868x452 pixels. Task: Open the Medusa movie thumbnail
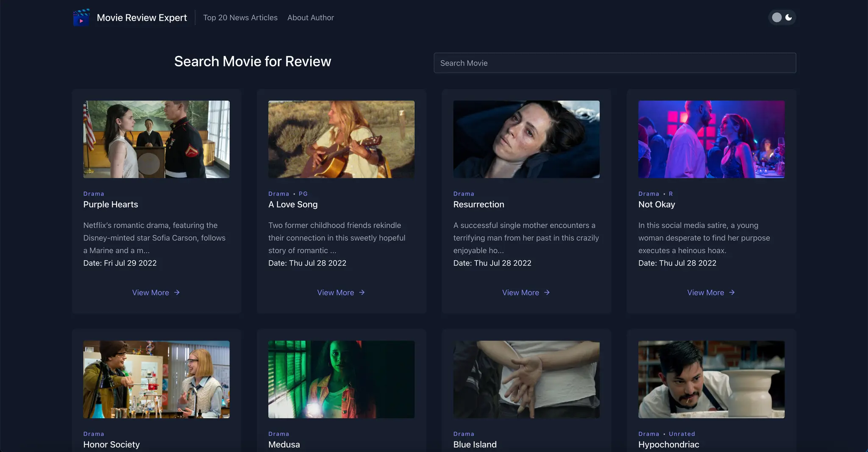(x=341, y=380)
